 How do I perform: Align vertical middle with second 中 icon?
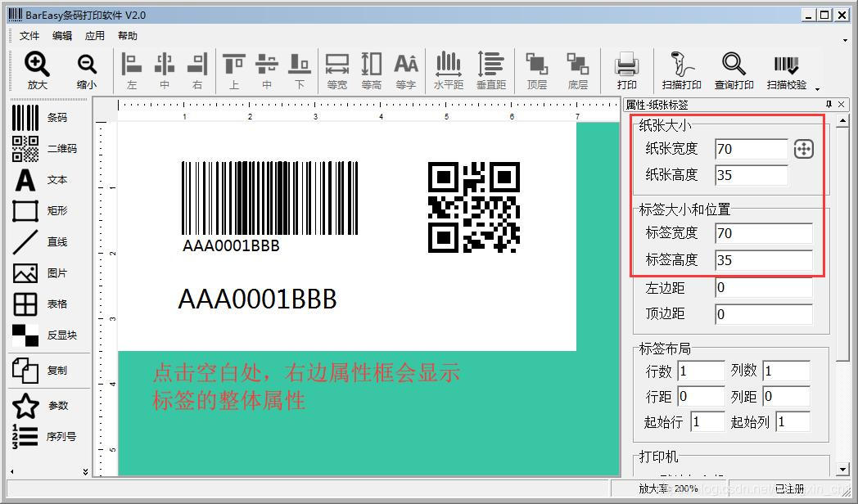(x=267, y=70)
